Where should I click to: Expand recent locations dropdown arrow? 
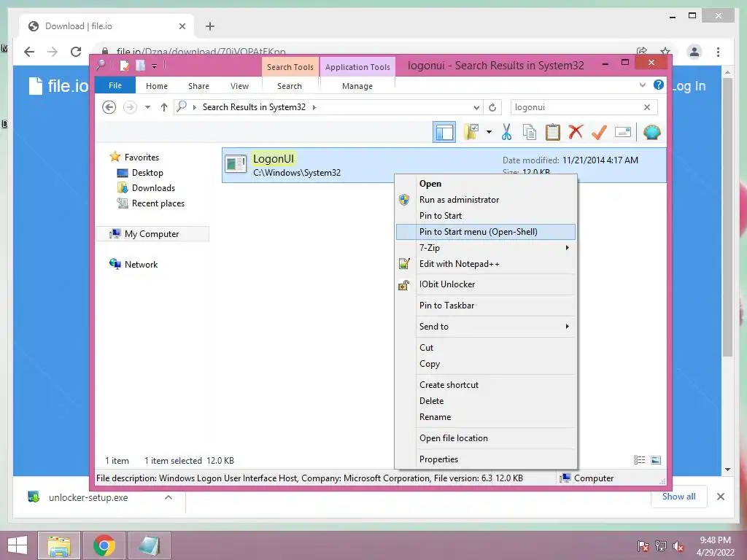tap(147, 107)
